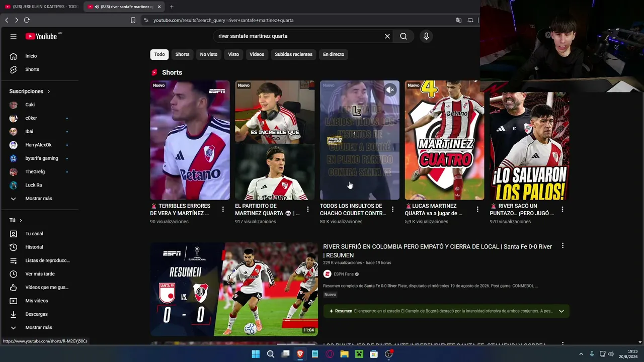Open site settings icon beside the URL
The height and width of the screenshot is (362, 644).
pyautogui.click(x=146, y=20)
